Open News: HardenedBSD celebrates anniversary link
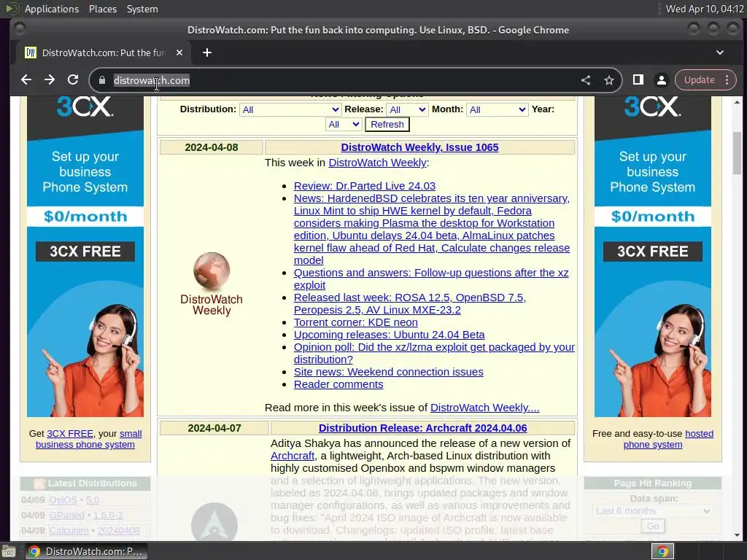The width and height of the screenshot is (747, 560). tap(432, 229)
